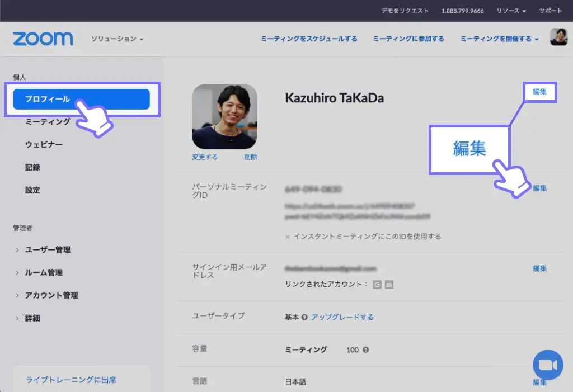Click the profile photo thumbnail

[x=224, y=116]
